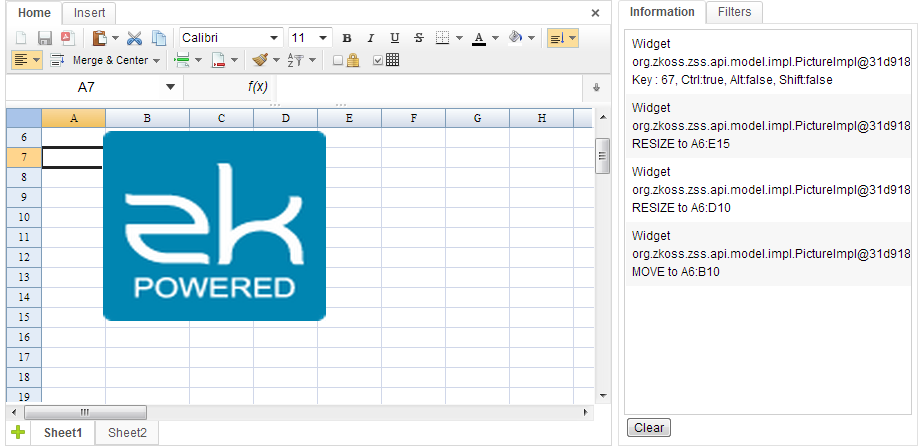
Task: Open Merge & Center dropdown arrow
Action: [156, 60]
